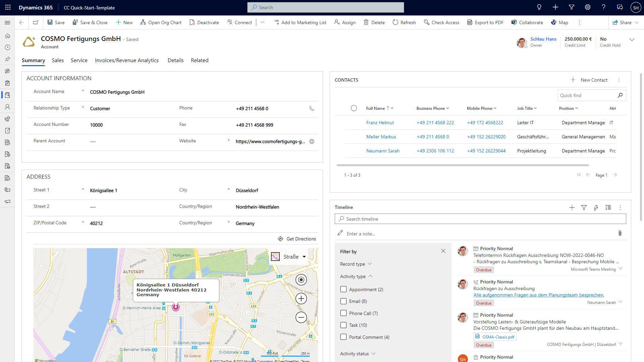The height and width of the screenshot is (362, 644).
Task: Open the Invoices/Revenue Analytics tab
Action: [x=127, y=60]
